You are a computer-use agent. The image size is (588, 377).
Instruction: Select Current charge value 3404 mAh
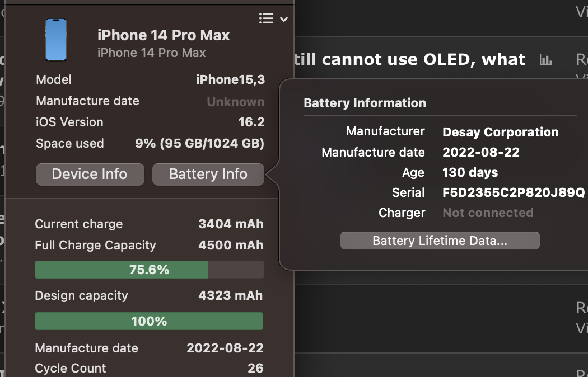pyautogui.click(x=231, y=224)
